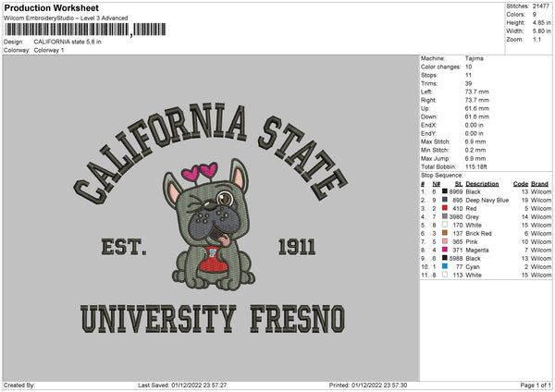Click the EndX label

[428, 125]
